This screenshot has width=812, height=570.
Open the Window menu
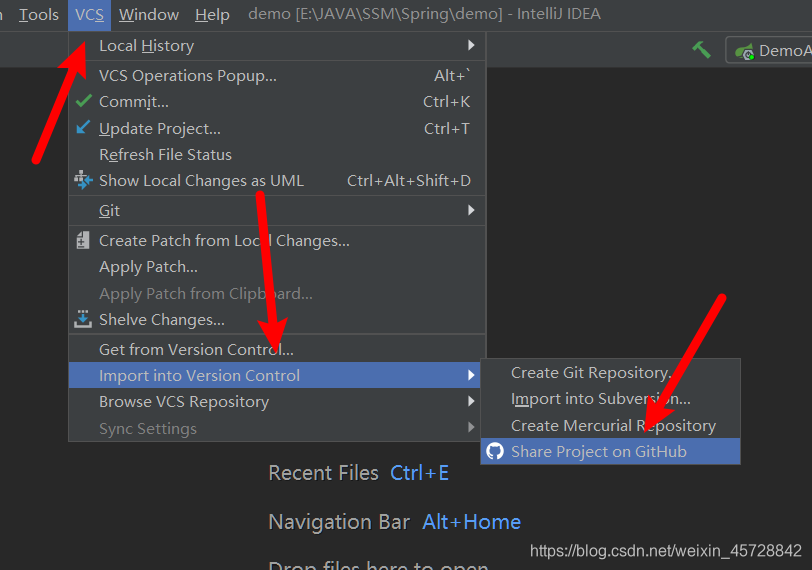point(149,14)
